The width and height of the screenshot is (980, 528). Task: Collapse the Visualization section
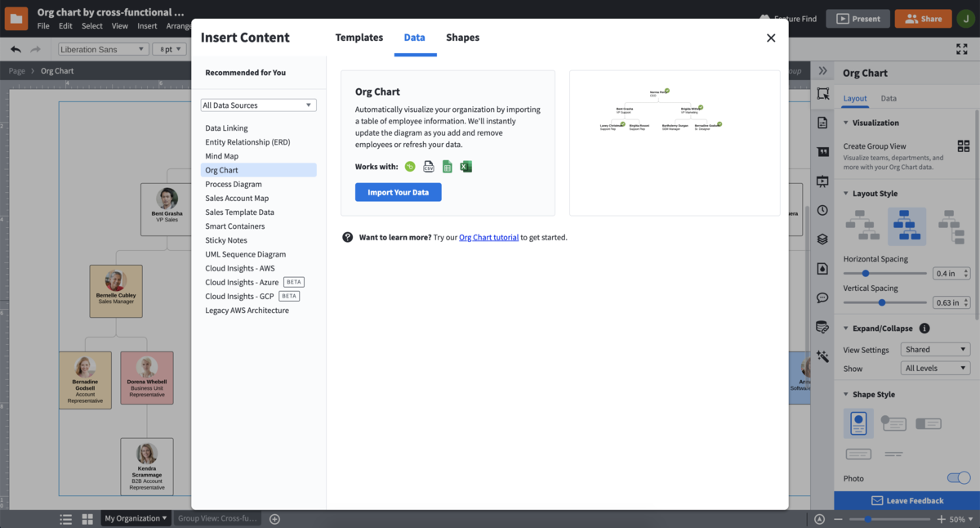point(846,123)
